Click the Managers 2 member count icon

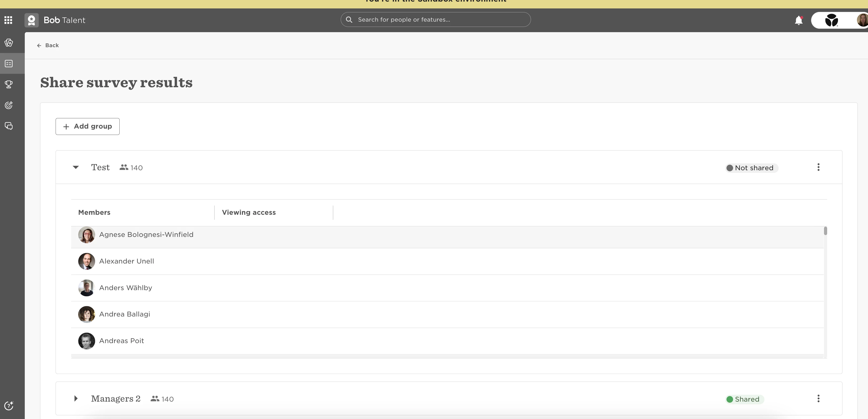coord(155,398)
